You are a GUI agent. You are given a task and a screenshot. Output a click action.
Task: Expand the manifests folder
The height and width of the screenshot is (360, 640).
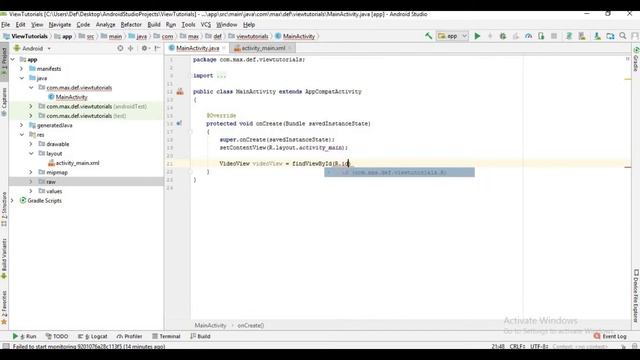[22, 69]
